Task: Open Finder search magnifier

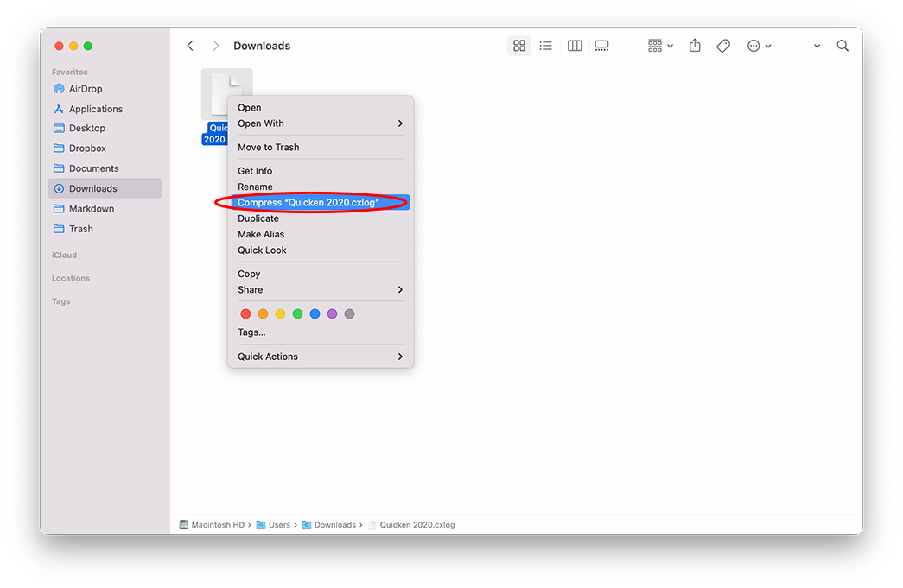Action: [843, 46]
